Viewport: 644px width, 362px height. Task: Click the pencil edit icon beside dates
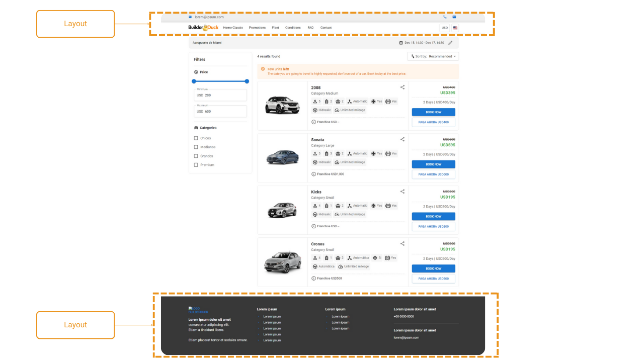[450, 43]
